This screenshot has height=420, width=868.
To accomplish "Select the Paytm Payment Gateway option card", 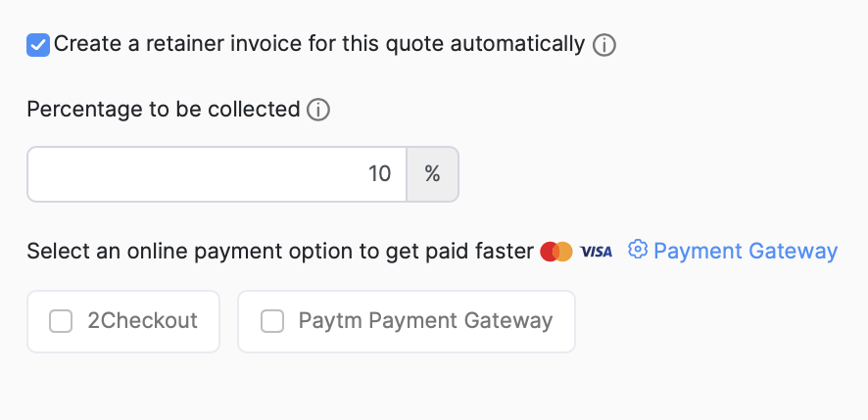I will (406, 321).
